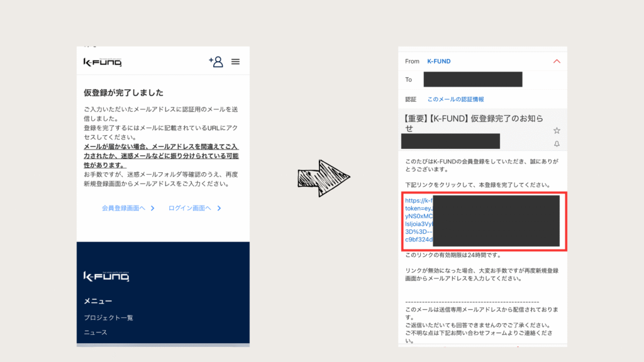This screenshot has width=644, height=362.
Task: Click the K-FUND logo in dark footer
Action: pos(103,276)
